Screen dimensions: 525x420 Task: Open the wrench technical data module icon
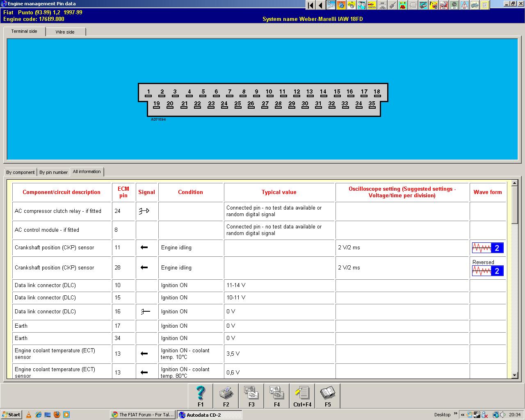[331, 5]
